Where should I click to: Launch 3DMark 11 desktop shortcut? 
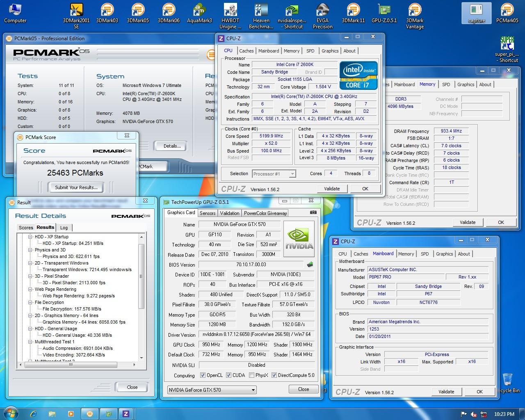click(353, 13)
